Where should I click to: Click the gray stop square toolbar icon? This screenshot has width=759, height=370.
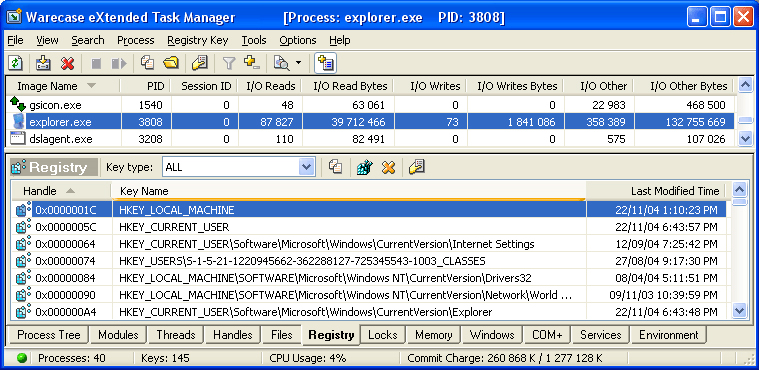coord(96,63)
